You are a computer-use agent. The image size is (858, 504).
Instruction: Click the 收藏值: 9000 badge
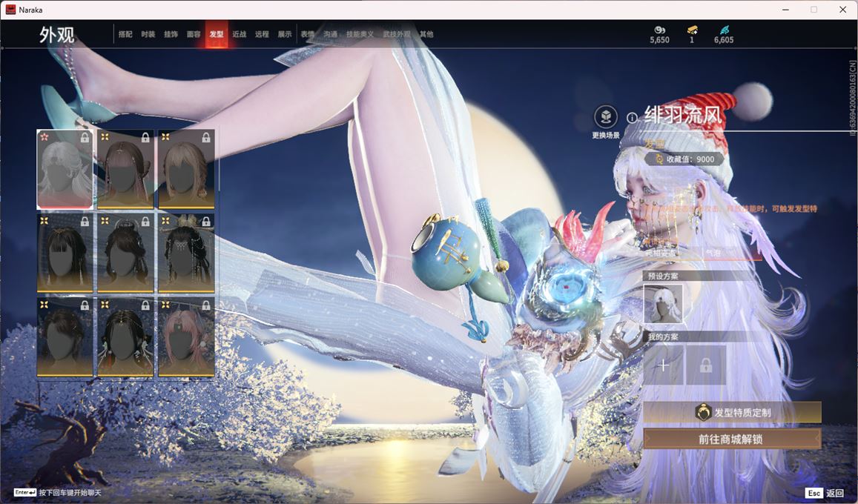coord(684,159)
